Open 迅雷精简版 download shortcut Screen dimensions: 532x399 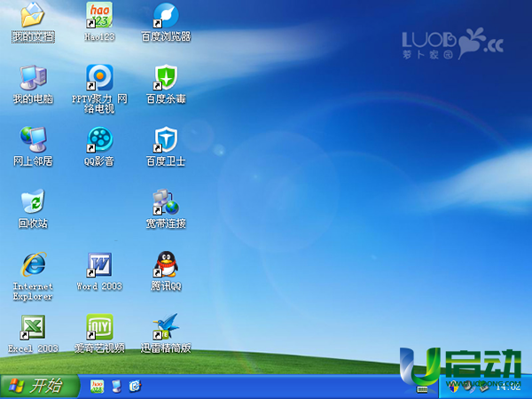166,327
